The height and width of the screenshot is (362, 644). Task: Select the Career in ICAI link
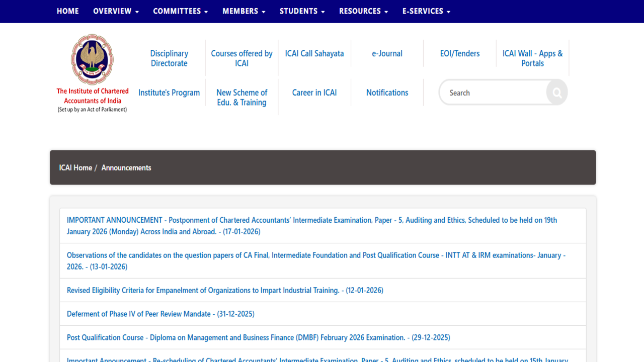point(314,93)
